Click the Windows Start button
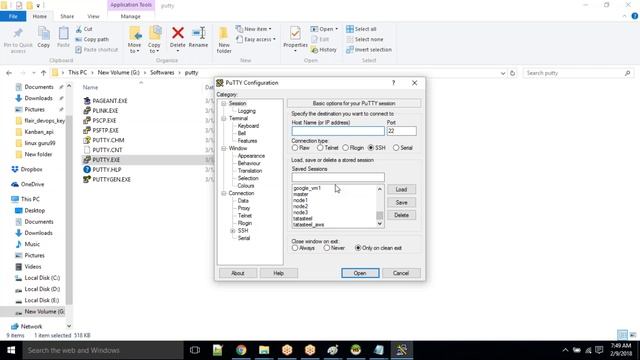Image resolution: width=640 pixels, height=360 pixels. 11,350
